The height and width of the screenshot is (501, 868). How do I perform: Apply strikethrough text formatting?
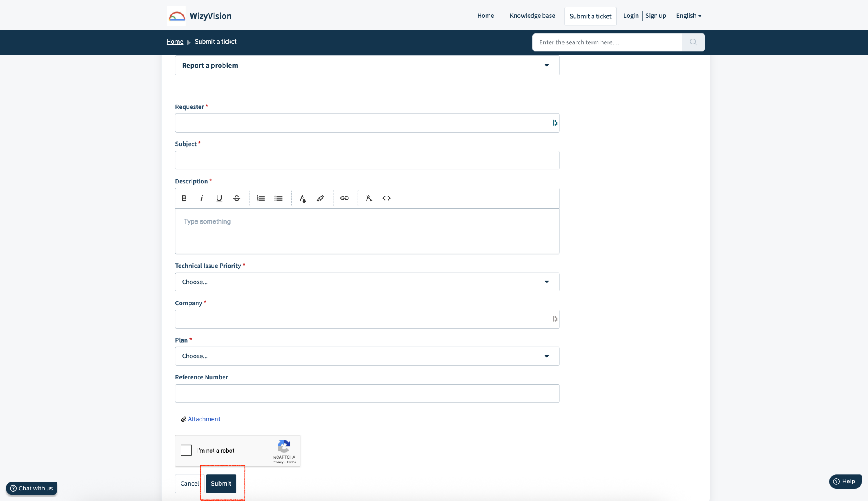point(236,198)
